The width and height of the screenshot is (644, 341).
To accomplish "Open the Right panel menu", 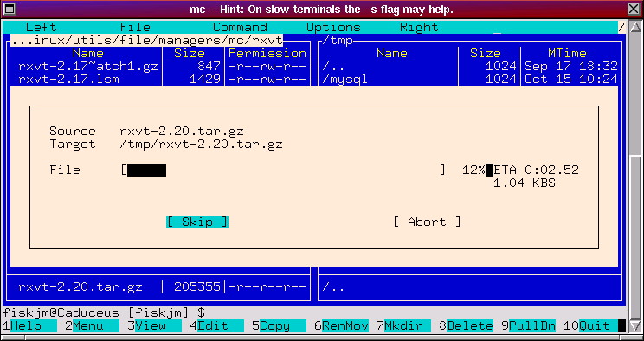I will click(x=419, y=27).
